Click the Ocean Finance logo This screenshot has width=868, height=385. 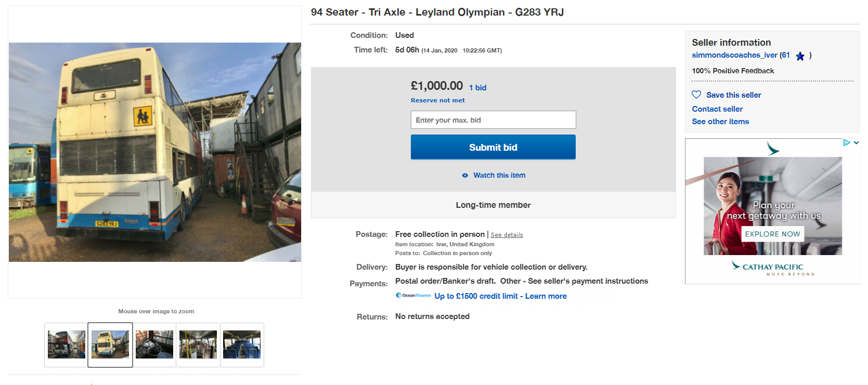point(413,296)
